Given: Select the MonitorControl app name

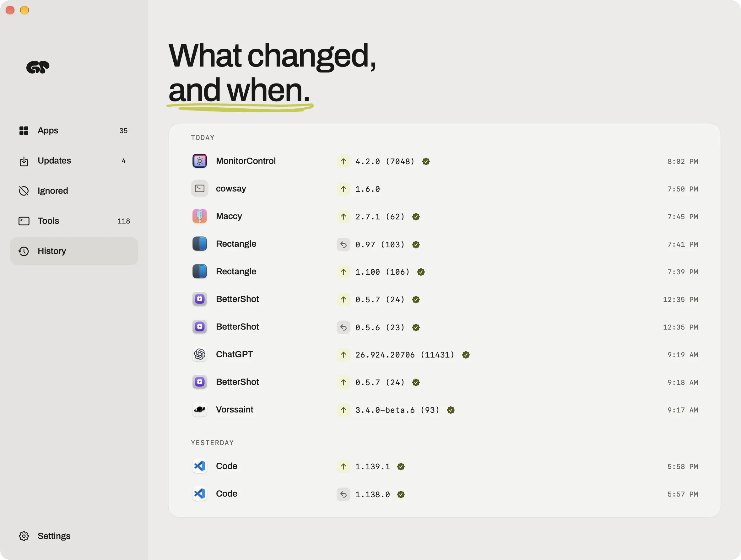Looking at the screenshot, I should [246, 161].
